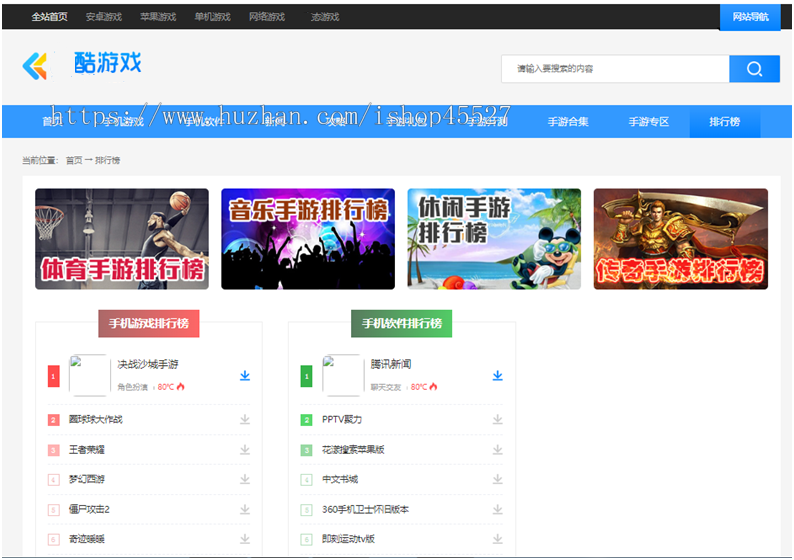Screen dimensions: 794x560
Task: Open 腾讯新闻's broken app thumbnail
Action: click(342, 375)
